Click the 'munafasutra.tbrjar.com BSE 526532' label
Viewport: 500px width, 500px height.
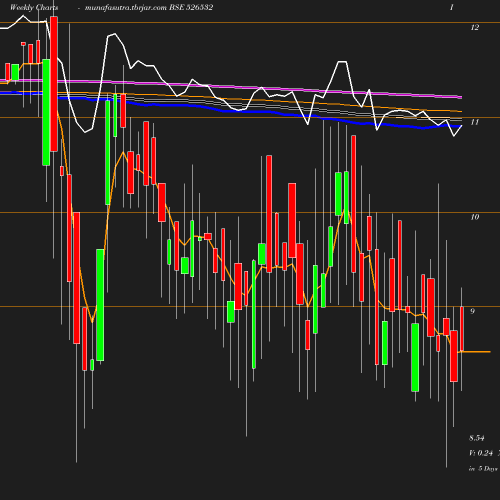[x=149, y=7]
